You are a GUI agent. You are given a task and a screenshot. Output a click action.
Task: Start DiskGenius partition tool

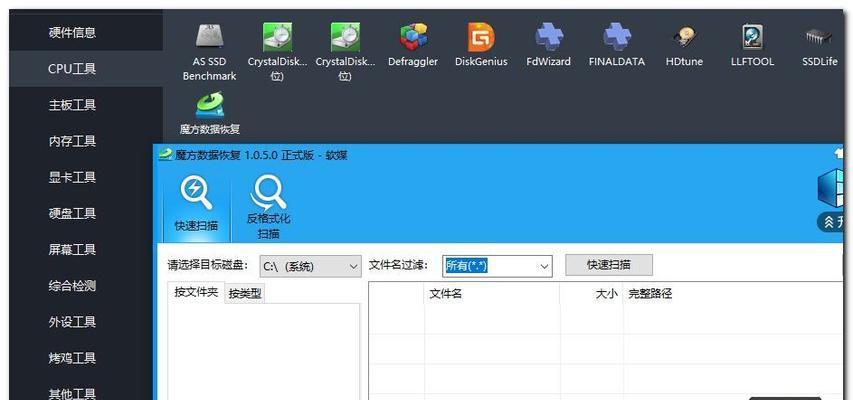481,46
